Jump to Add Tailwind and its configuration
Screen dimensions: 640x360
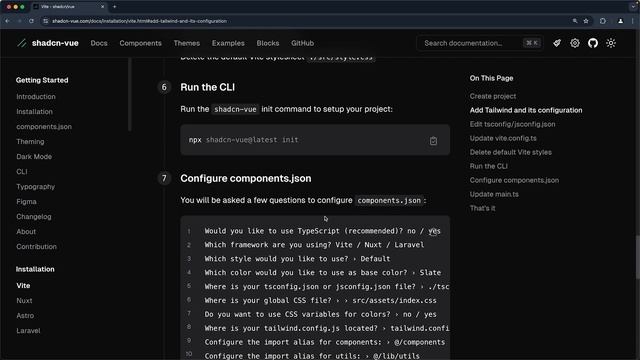click(526, 110)
